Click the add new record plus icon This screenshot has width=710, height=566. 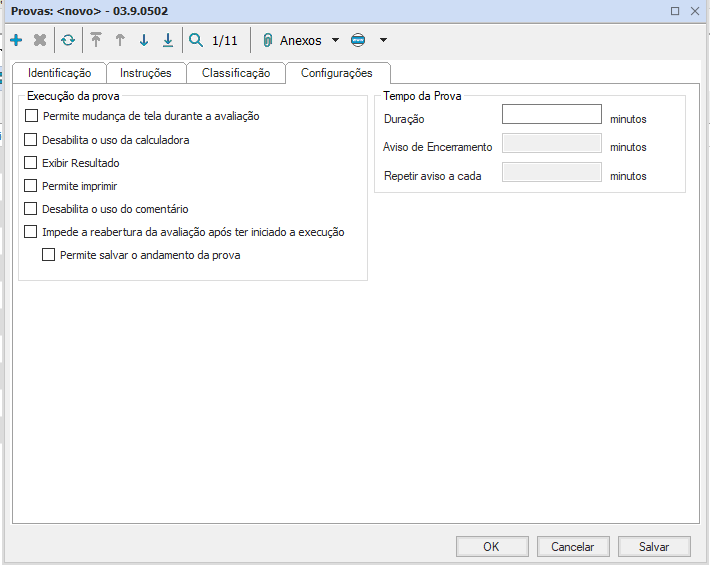point(16,41)
